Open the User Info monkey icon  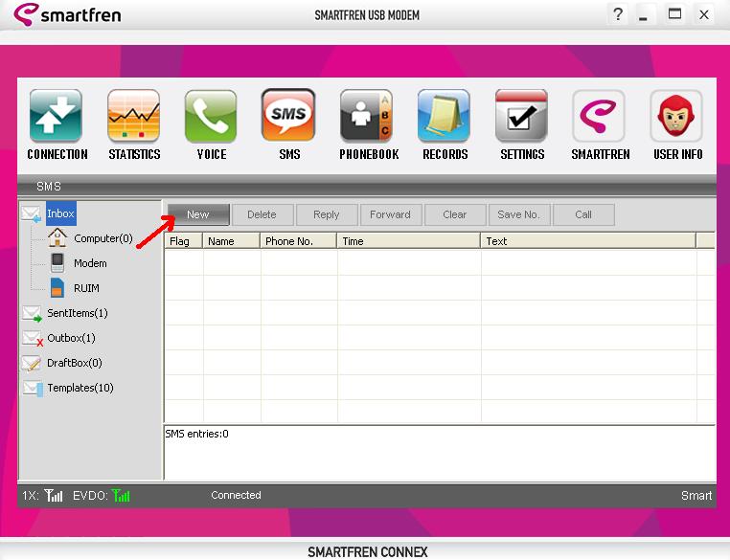[x=676, y=116]
